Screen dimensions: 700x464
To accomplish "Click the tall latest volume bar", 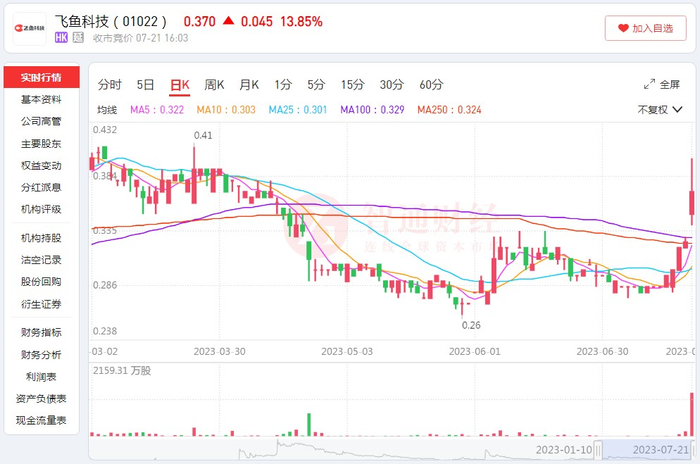I will [692, 414].
